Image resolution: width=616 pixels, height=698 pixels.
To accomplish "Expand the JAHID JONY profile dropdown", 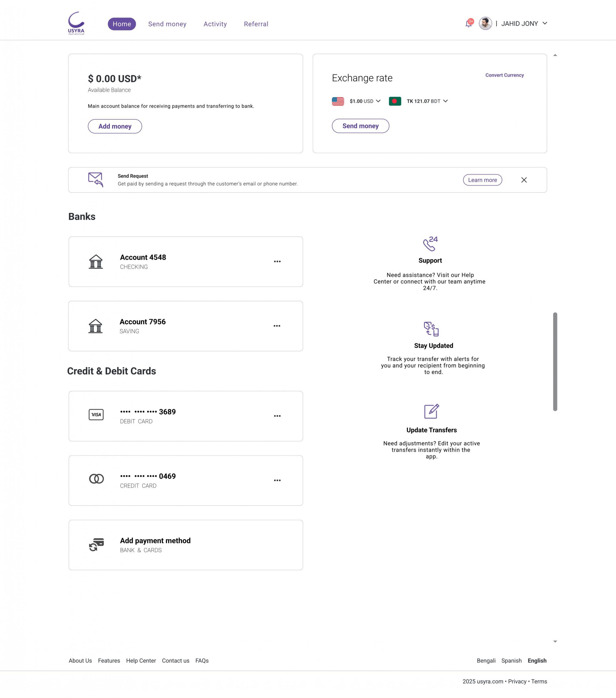I will [545, 23].
